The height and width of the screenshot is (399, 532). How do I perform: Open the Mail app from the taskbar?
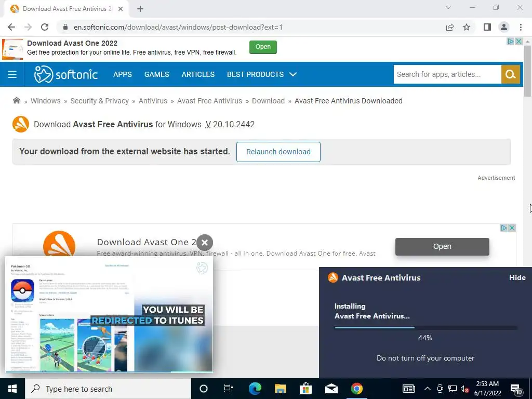click(331, 389)
